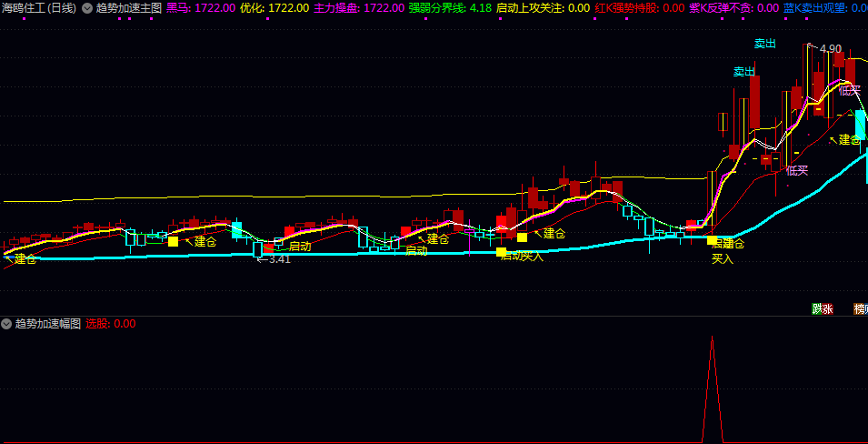Click the red 涨 icon
The width and height of the screenshot is (868, 444).
(x=828, y=308)
